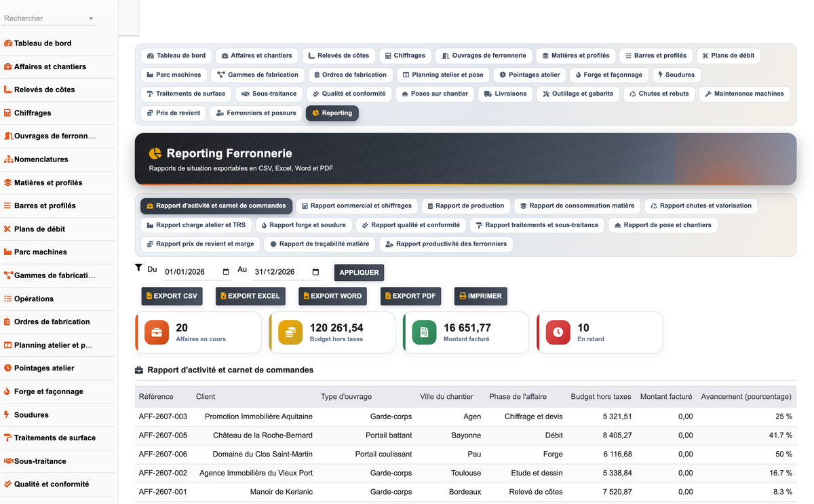The image size is (814, 504).
Task: Select Rapport prix de revient et marge
Action: point(201,244)
